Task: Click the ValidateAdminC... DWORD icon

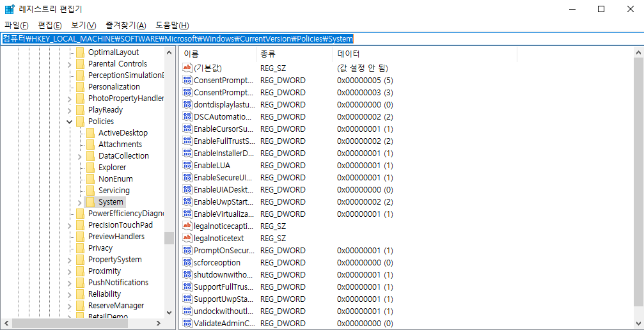Action: tap(187, 323)
